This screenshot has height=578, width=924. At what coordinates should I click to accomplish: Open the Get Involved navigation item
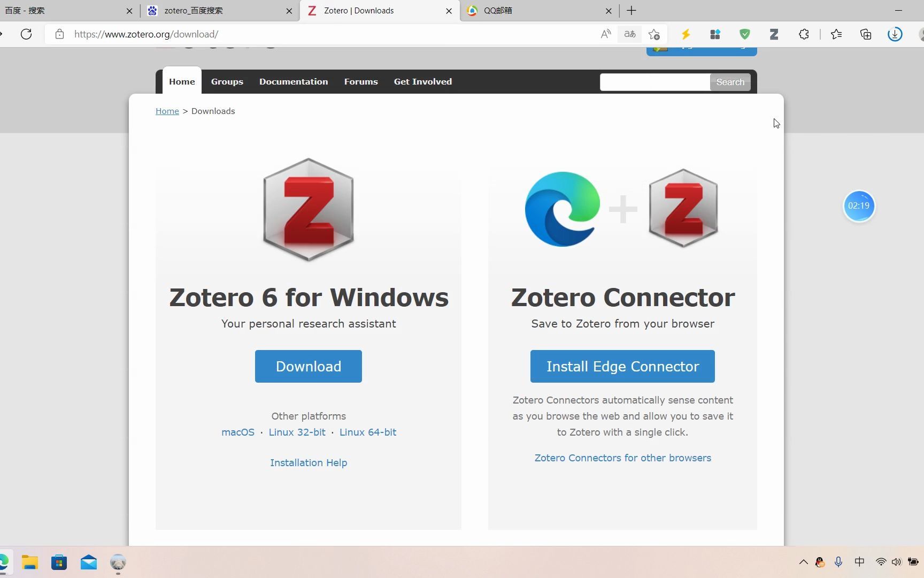click(423, 81)
